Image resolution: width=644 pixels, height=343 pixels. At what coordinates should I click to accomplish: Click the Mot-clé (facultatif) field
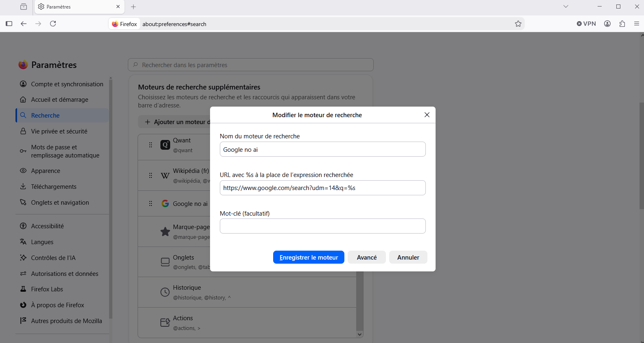click(x=323, y=226)
